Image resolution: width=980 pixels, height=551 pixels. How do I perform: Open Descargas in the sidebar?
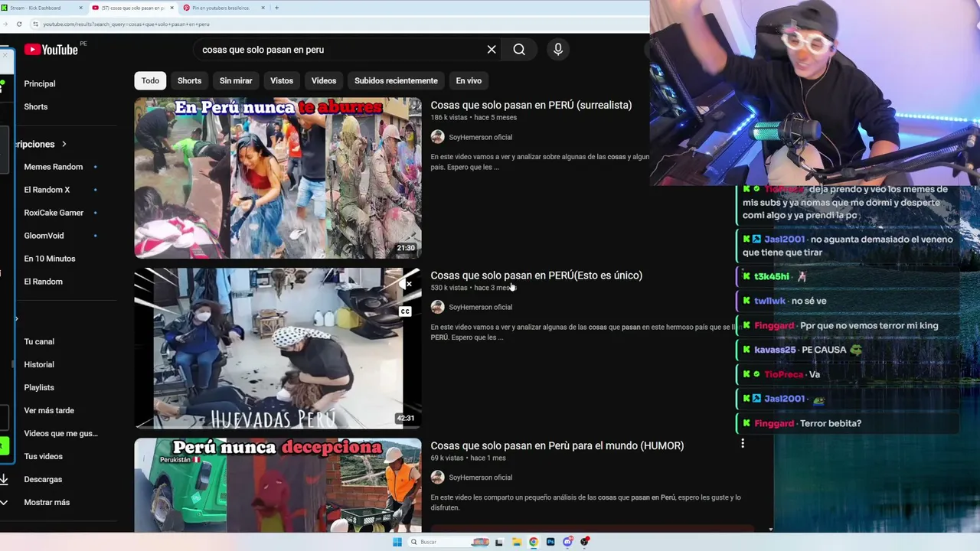tap(43, 479)
